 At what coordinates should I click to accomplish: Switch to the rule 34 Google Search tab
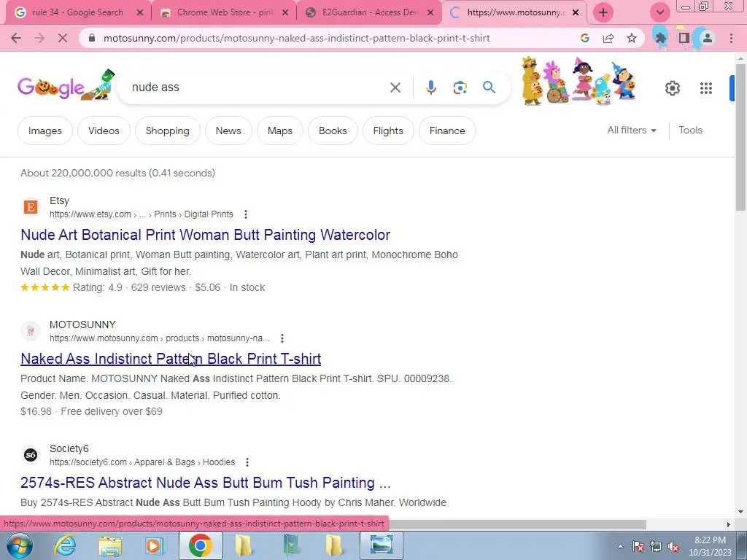(x=77, y=12)
